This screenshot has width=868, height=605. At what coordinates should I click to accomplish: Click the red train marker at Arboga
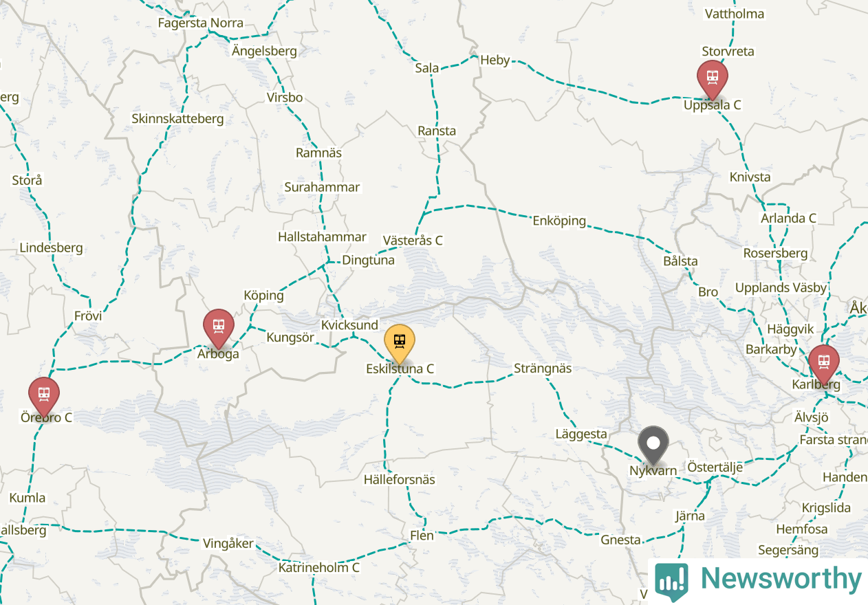coord(219,328)
